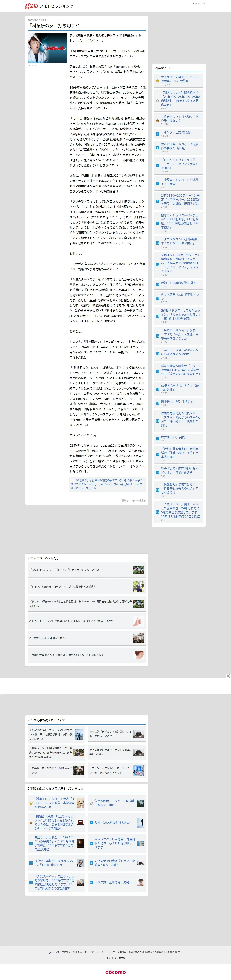Open 牧秀悟（27）発表 headline
The height and width of the screenshot is (980, 231).
pyautogui.click(x=173, y=437)
